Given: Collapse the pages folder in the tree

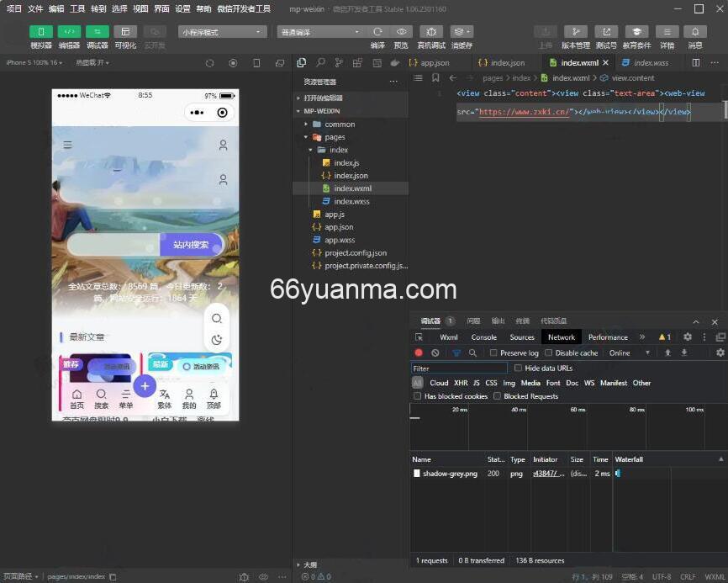Looking at the screenshot, I should pos(306,137).
